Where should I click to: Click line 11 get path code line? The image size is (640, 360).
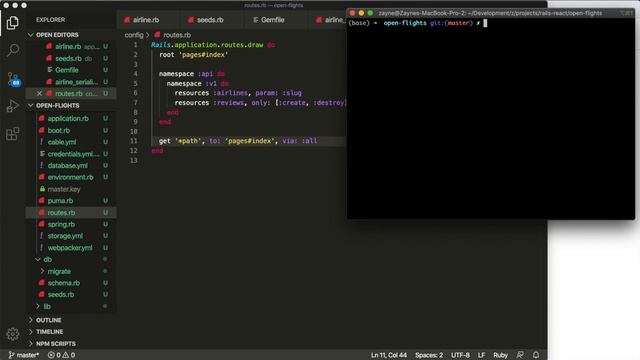pos(238,141)
